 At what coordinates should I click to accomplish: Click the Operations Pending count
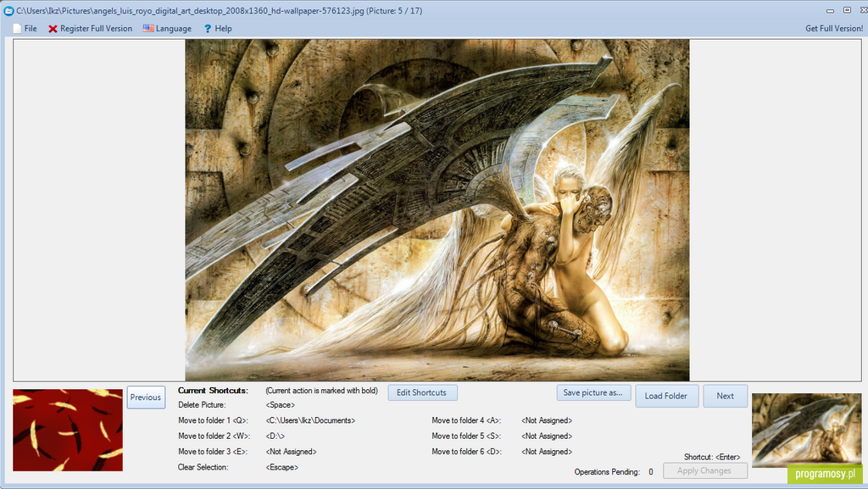point(650,472)
